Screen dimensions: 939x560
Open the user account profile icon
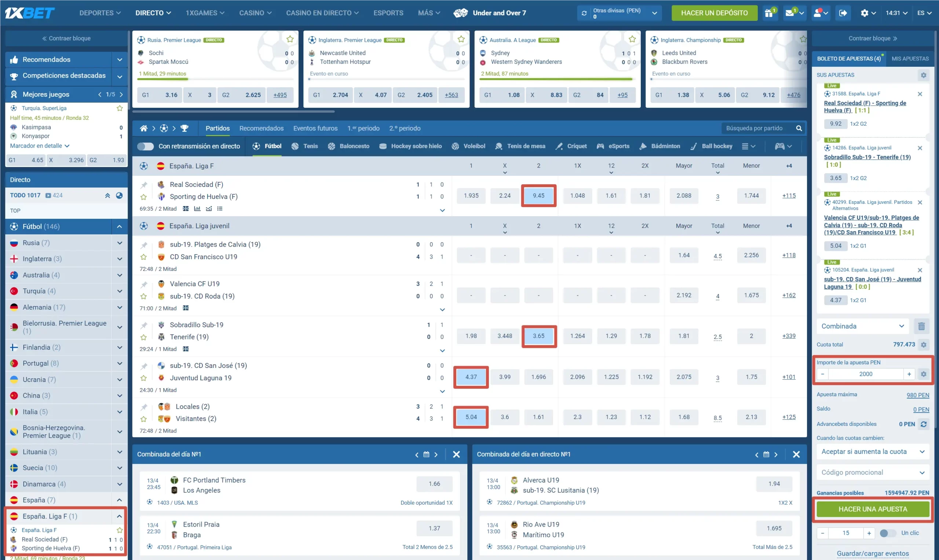click(818, 13)
